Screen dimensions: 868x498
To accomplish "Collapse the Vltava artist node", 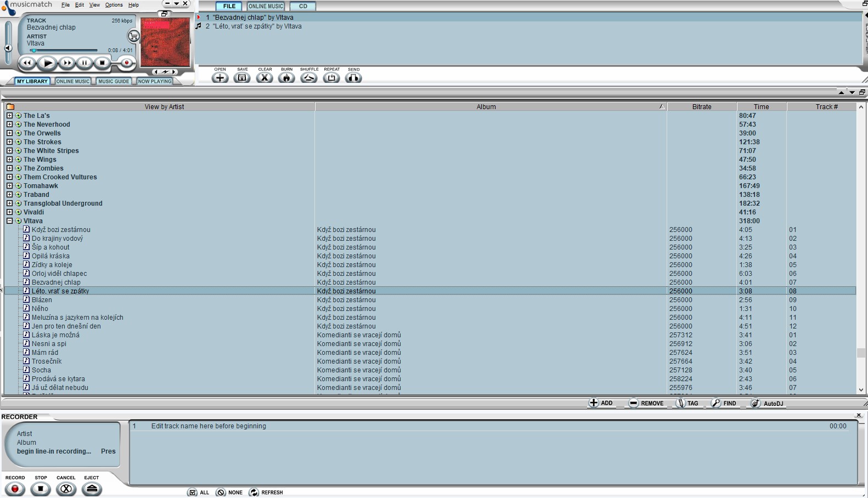I will pyautogui.click(x=9, y=221).
